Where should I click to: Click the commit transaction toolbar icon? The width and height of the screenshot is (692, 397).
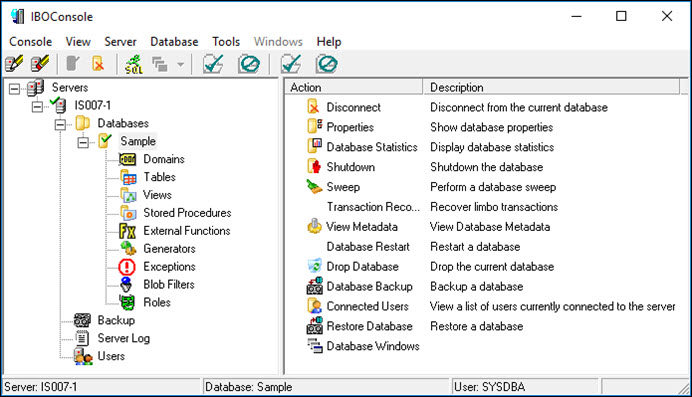click(x=213, y=64)
